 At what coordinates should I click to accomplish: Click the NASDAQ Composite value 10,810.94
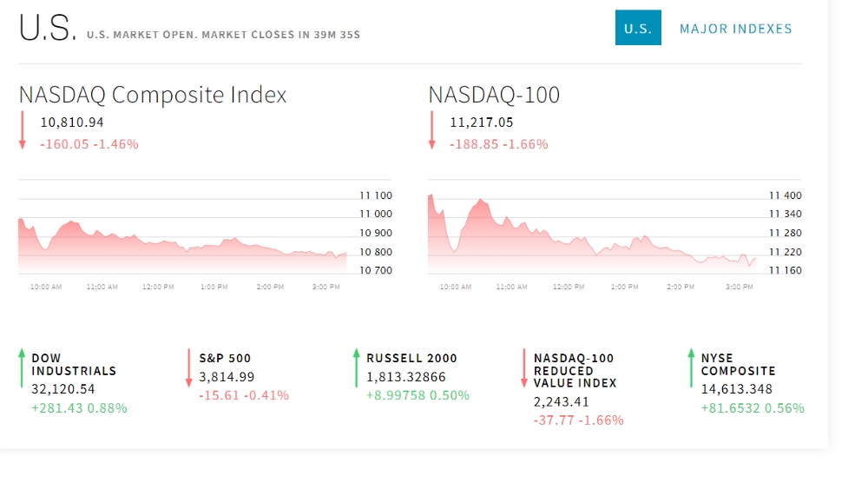(x=72, y=122)
